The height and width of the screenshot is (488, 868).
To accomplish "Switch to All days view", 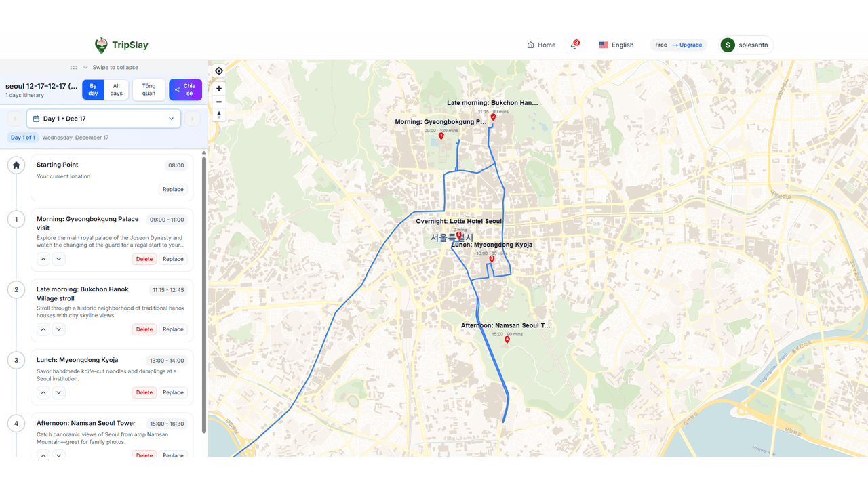I will click(x=117, y=89).
